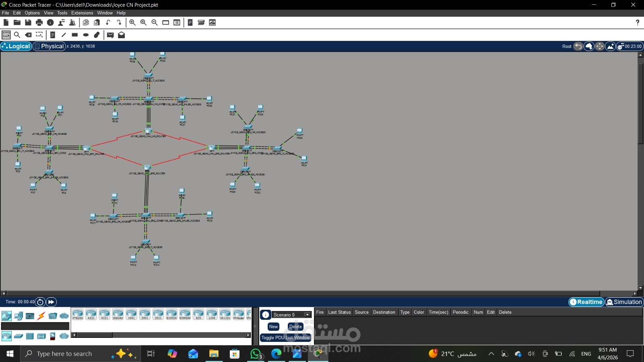644x362 pixels.
Task: Open the View menu
Action: click(49, 13)
